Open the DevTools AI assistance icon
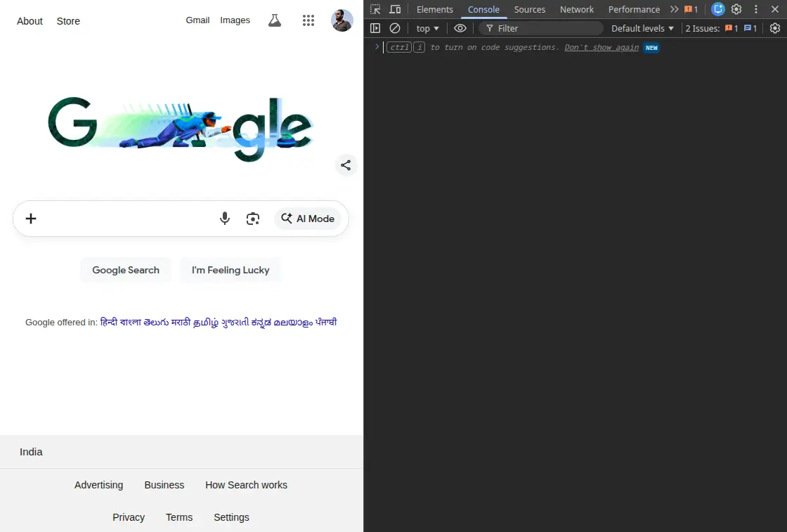Image resolution: width=787 pixels, height=532 pixels. click(718, 9)
